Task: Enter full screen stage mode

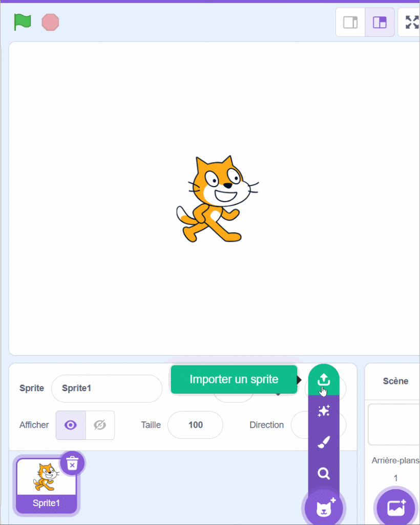Action: [412, 23]
